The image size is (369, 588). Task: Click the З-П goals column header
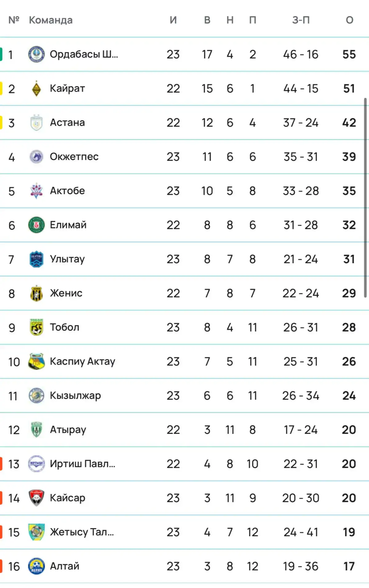point(301,20)
